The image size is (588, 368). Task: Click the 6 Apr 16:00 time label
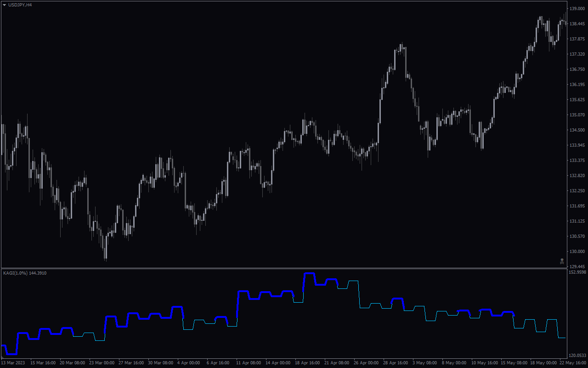point(218,363)
